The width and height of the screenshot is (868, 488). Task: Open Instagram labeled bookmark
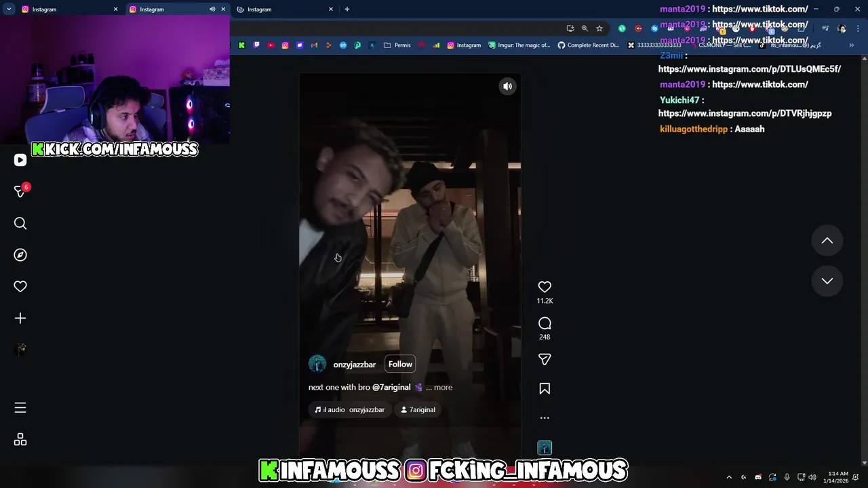464,45
